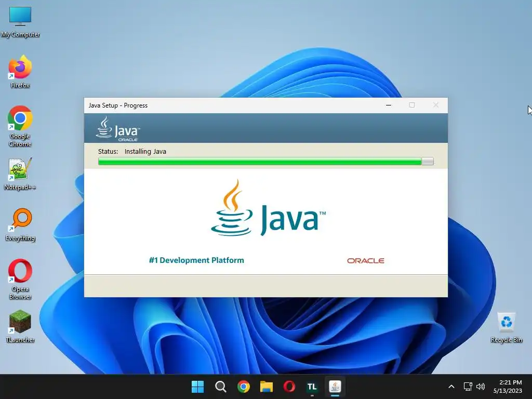
Task: Click the Java Setup close button
Action: click(x=436, y=105)
